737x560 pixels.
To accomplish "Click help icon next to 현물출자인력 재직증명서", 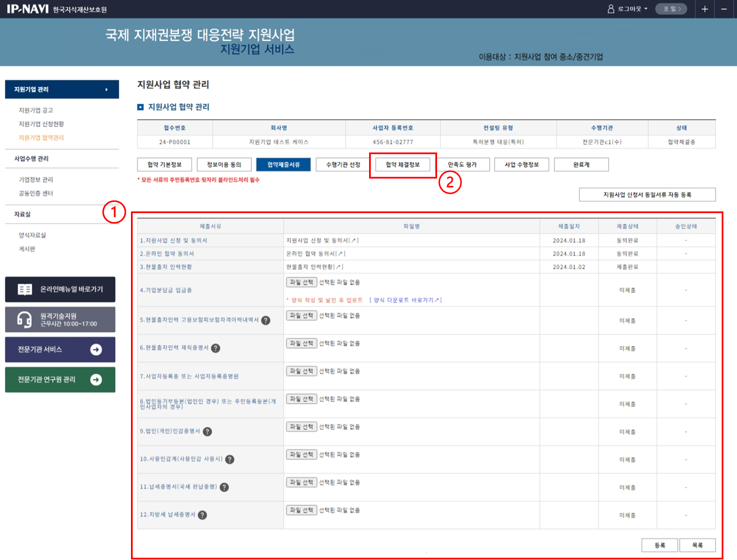I will click(x=215, y=348).
